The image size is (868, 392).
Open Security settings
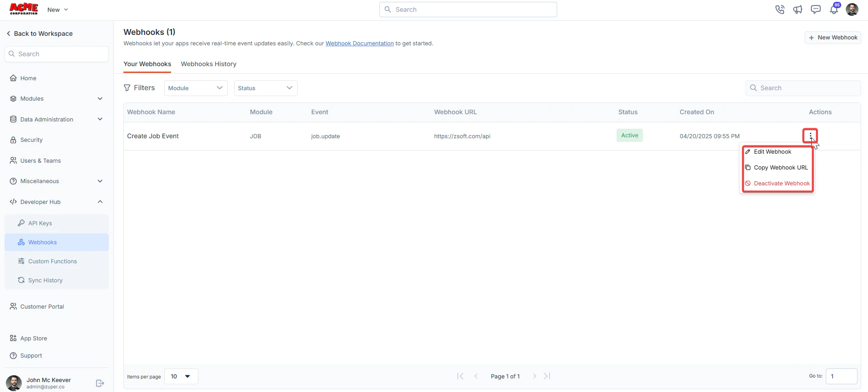(x=31, y=140)
